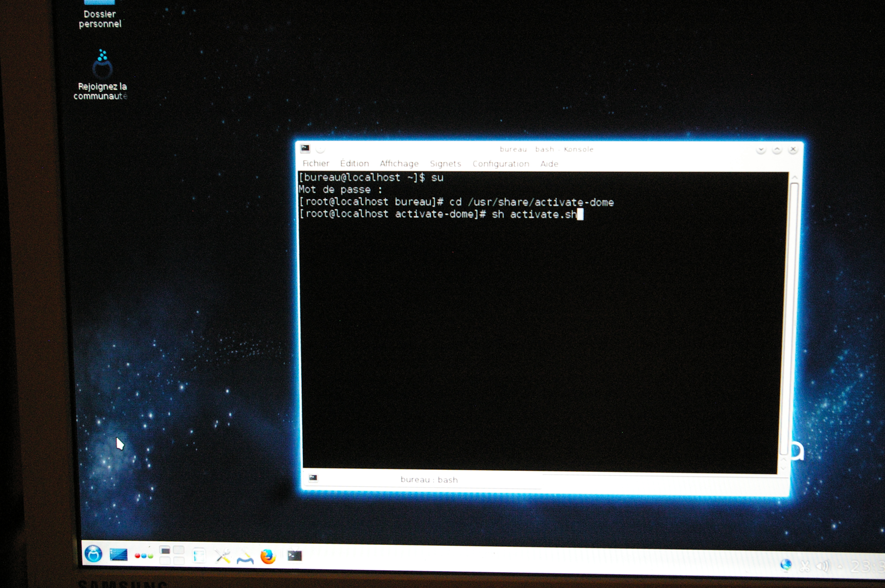Open the Signets menu in Konsole
Viewport: 885px width, 588px height.
pos(445,164)
